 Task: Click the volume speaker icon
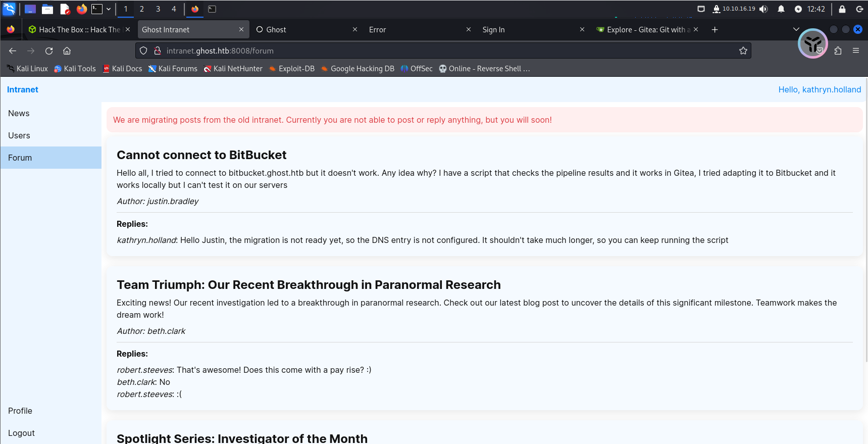coord(763,9)
